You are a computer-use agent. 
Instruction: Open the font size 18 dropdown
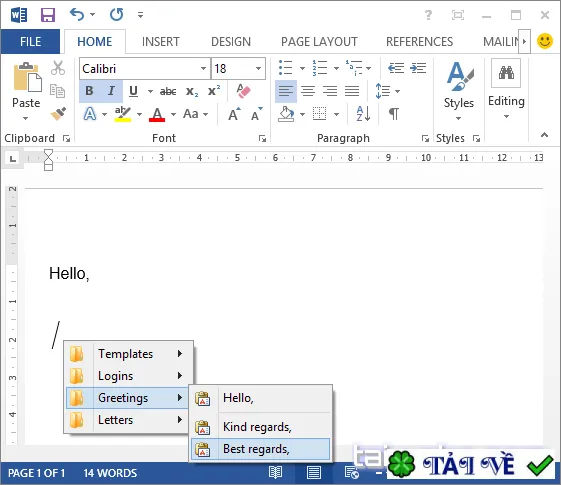258,68
